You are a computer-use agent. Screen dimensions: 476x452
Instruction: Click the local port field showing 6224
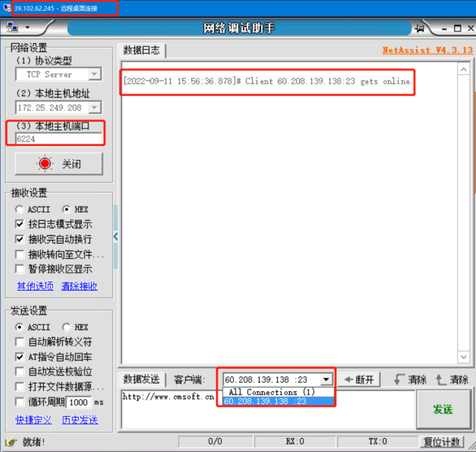tap(59, 139)
